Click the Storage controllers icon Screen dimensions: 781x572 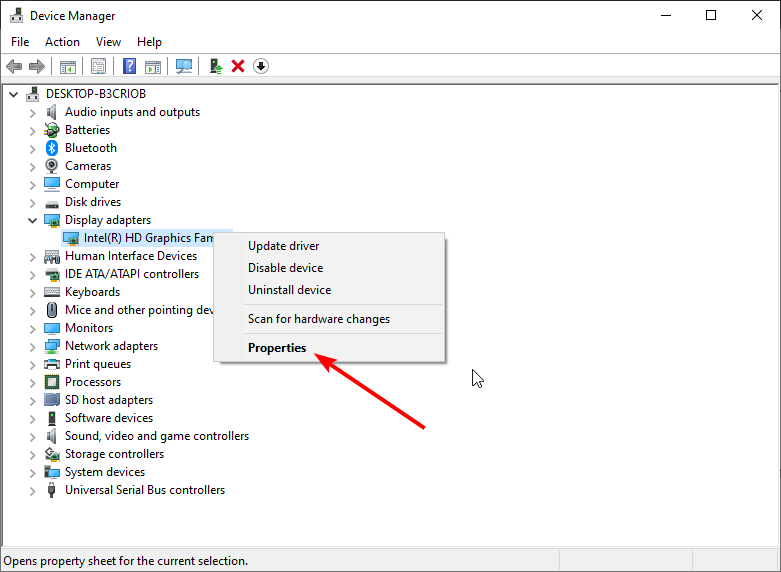coord(52,454)
